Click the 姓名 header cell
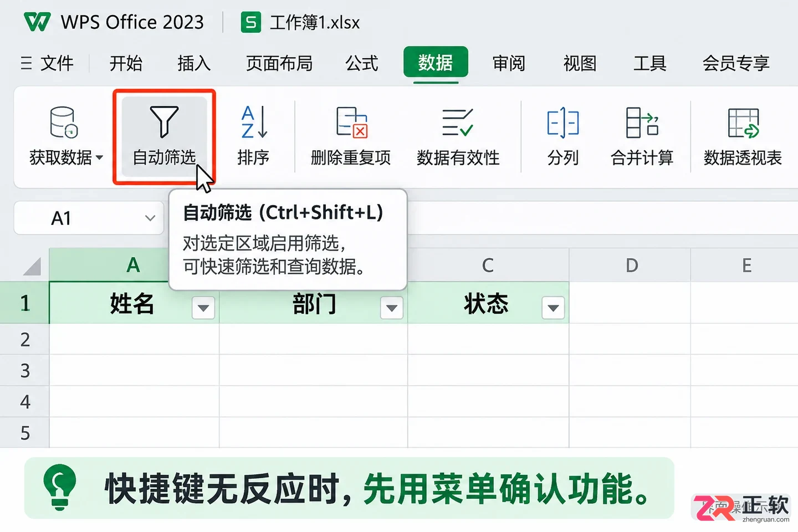The image size is (798, 532). (x=134, y=303)
